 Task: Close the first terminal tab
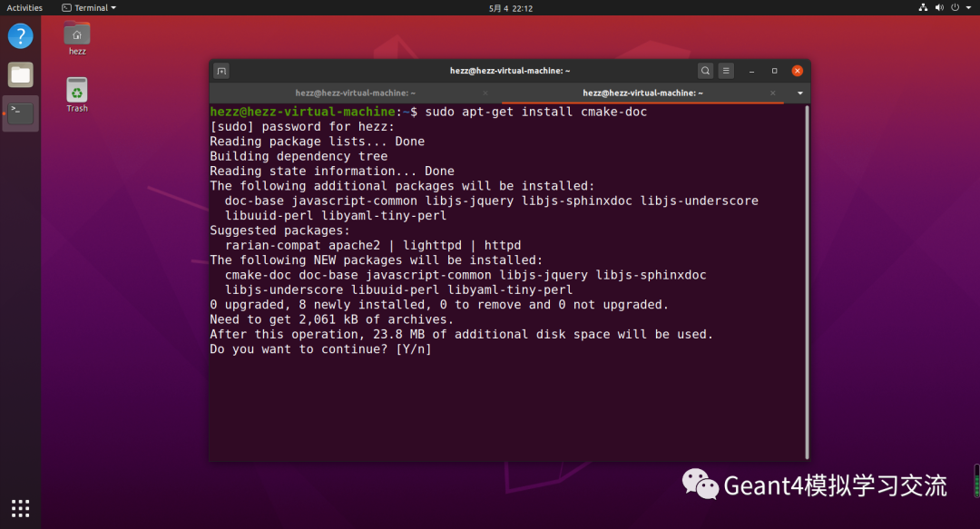tap(485, 93)
